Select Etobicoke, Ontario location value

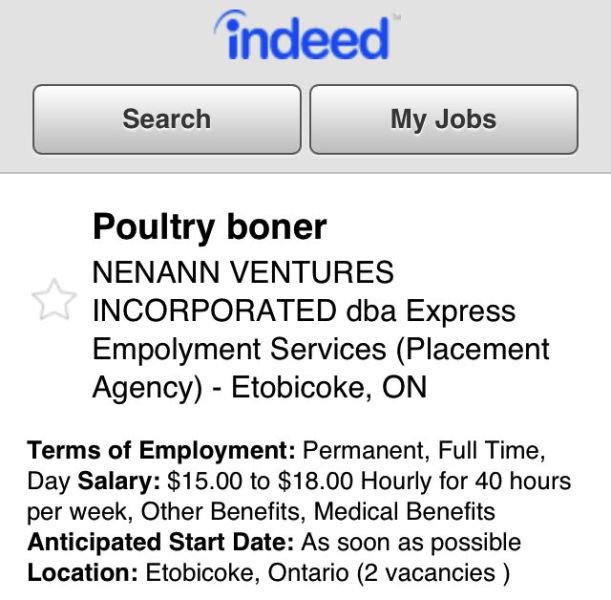pyautogui.click(x=247, y=573)
